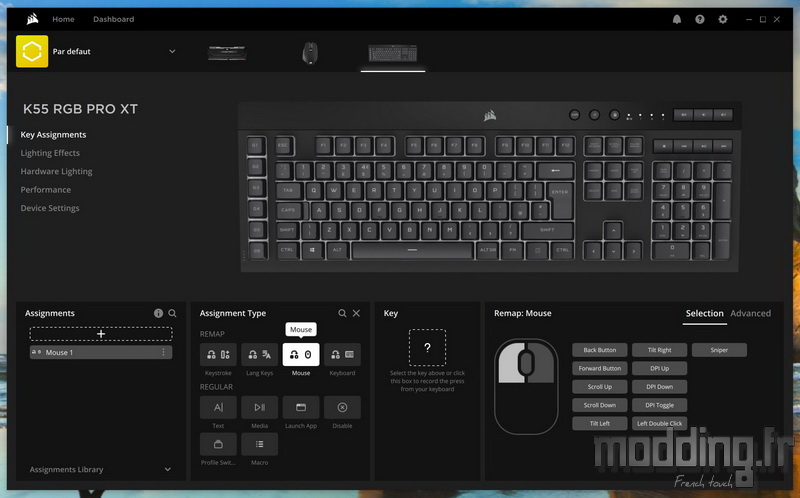Select the Left Double Click action
The image size is (800, 498).
click(x=659, y=424)
